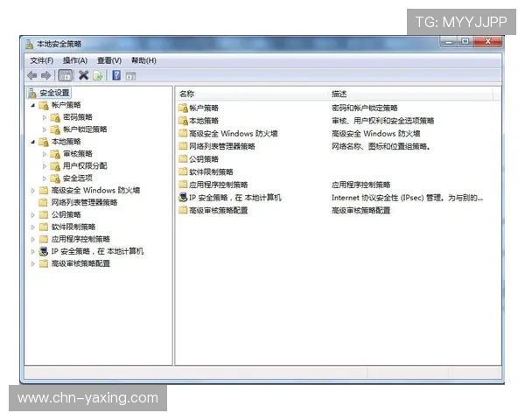Screen dimensions: 525x420
Task: Click 应用程序控制策略 description cell
Action: pos(360,185)
